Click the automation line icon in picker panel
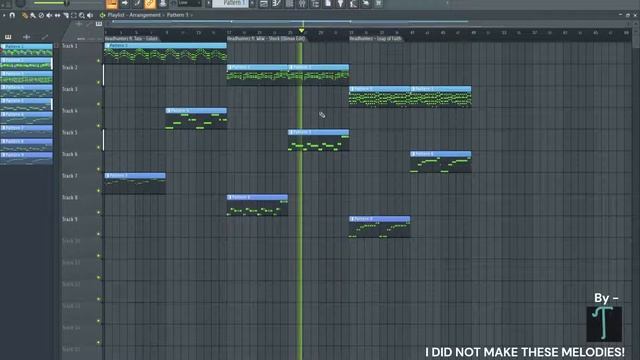The height and width of the screenshot is (360, 640). tap(44, 37)
